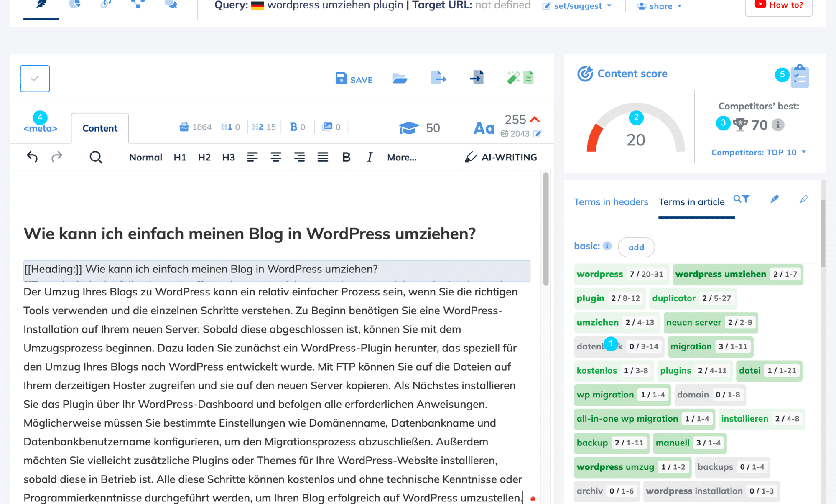
Task: Select the Content tab
Action: (100, 128)
